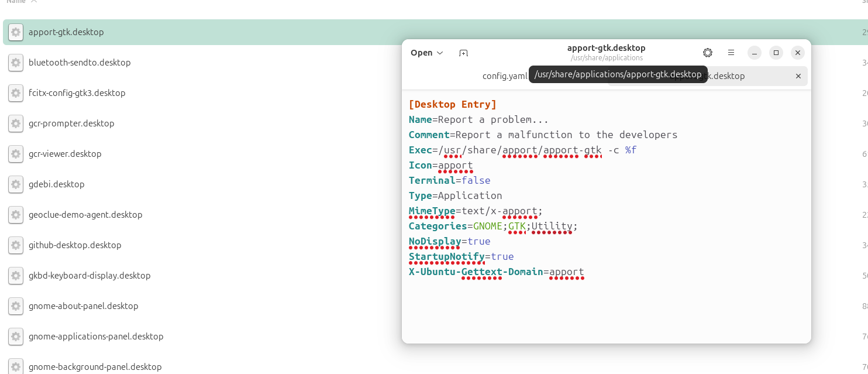Select gkbd-keyboard-display.desktop in the file list
This screenshot has width=868, height=374.
coord(89,276)
